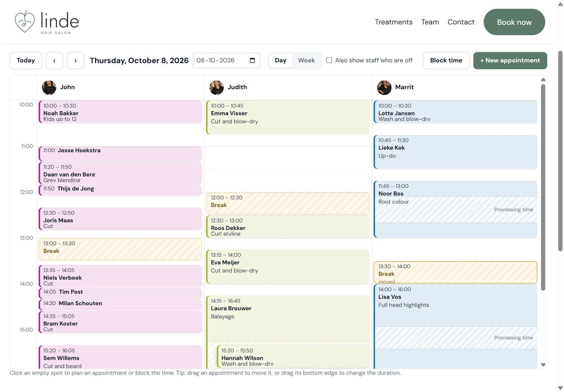
Task: Click the + New appointment button
Action: pos(510,60)
